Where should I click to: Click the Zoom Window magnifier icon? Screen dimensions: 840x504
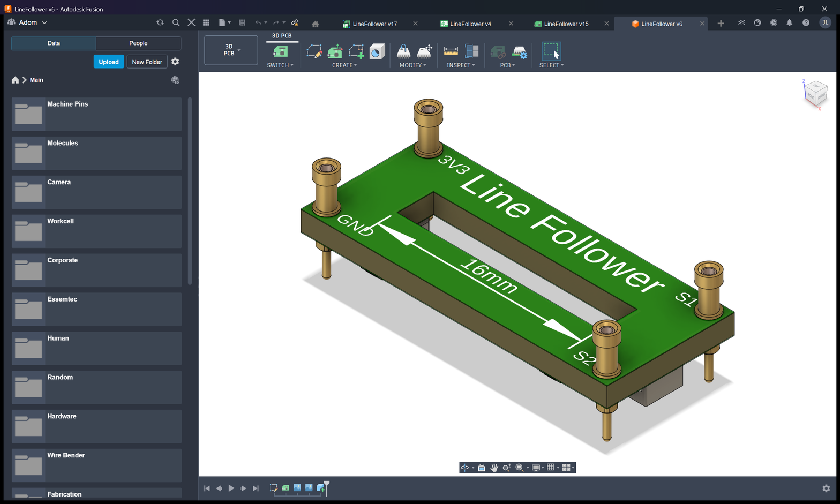[x=519, y=468]
